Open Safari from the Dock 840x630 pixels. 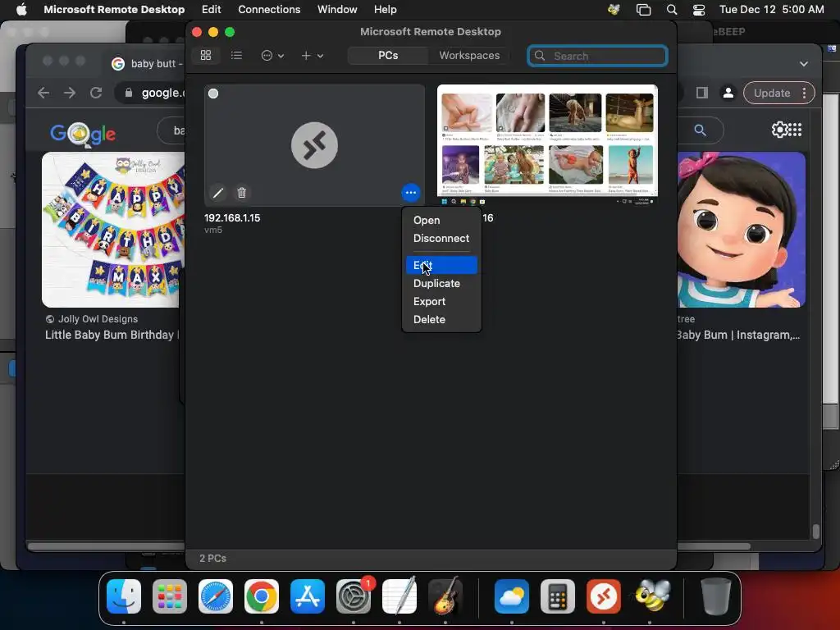(216, 596)
